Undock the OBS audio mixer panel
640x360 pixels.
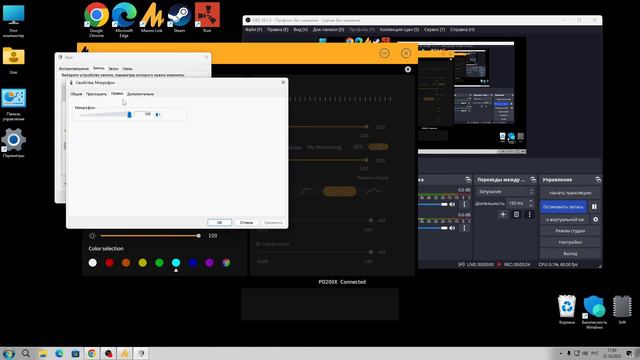(x=468, y=180)
